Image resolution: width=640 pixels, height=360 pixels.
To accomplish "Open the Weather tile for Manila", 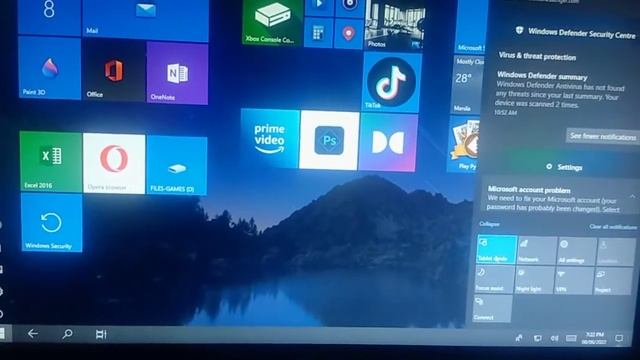I will 469,84.
